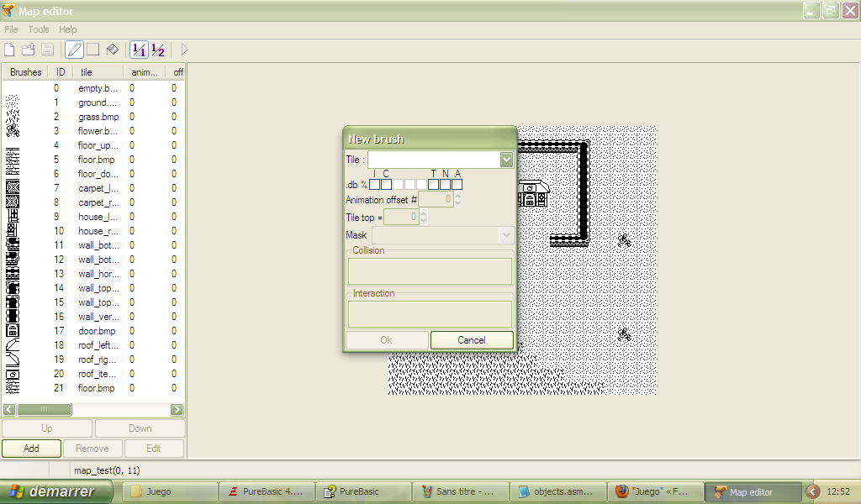Cancel the New brush dialog
This screenshot has height=504, width=861.
click(x=471, y=340)
